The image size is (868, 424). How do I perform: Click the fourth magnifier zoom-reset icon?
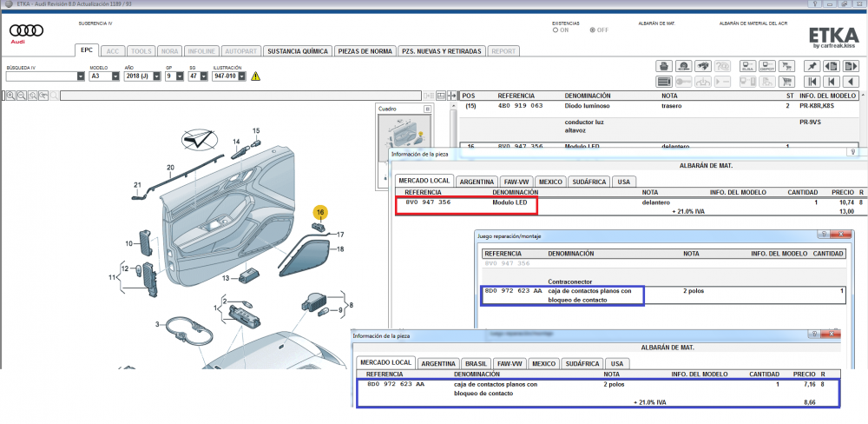pyautogui.click(x=43, y=96)
